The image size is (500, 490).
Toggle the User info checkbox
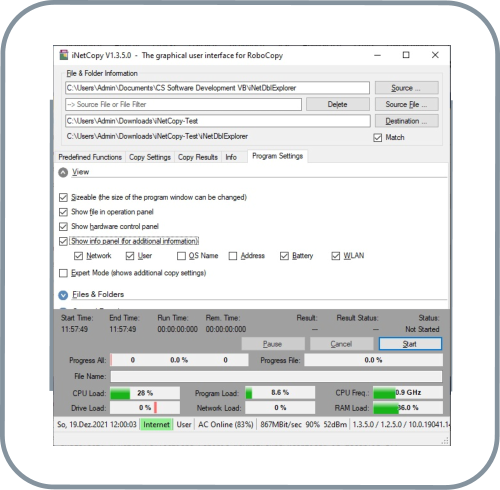[130, 256]
